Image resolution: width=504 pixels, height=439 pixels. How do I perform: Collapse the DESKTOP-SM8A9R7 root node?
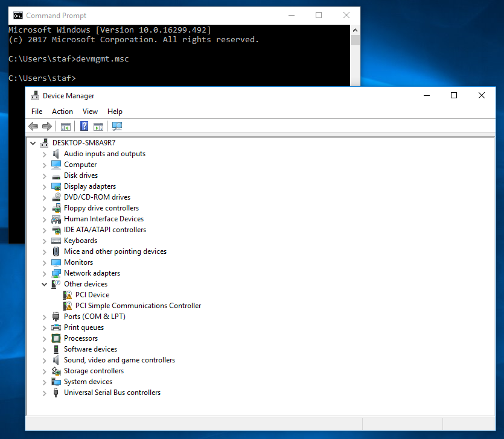coord(33,144)
